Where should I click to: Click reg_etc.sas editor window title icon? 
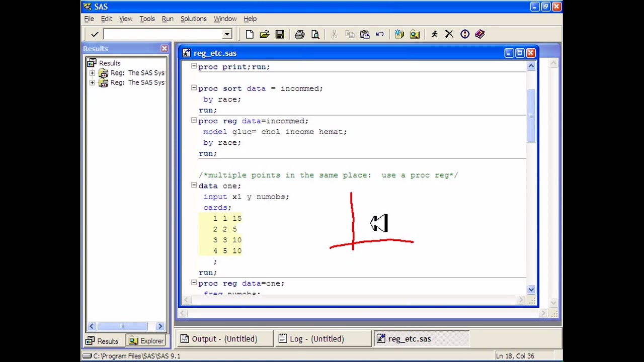[187, 53]
